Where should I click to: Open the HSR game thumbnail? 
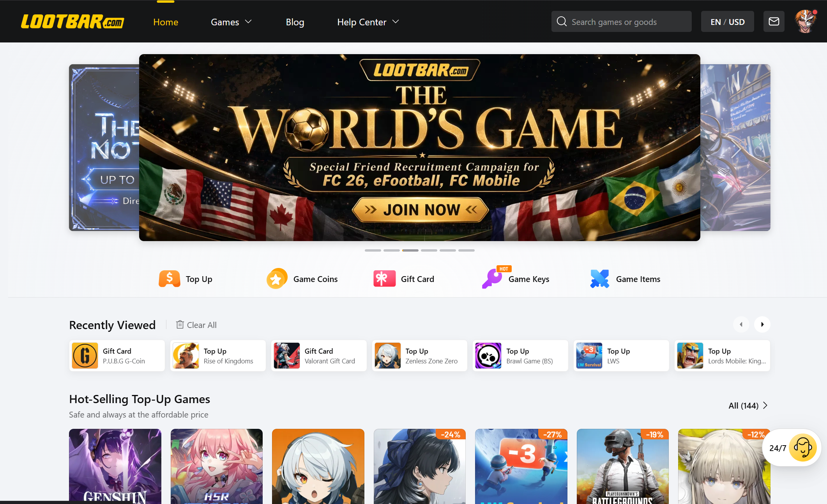(x=217, y=466)
